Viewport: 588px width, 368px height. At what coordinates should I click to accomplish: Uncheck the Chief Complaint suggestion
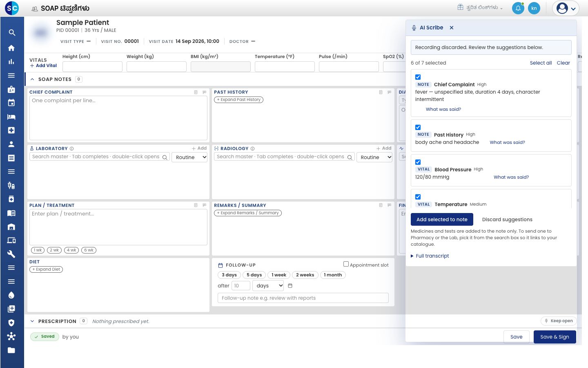418,77
